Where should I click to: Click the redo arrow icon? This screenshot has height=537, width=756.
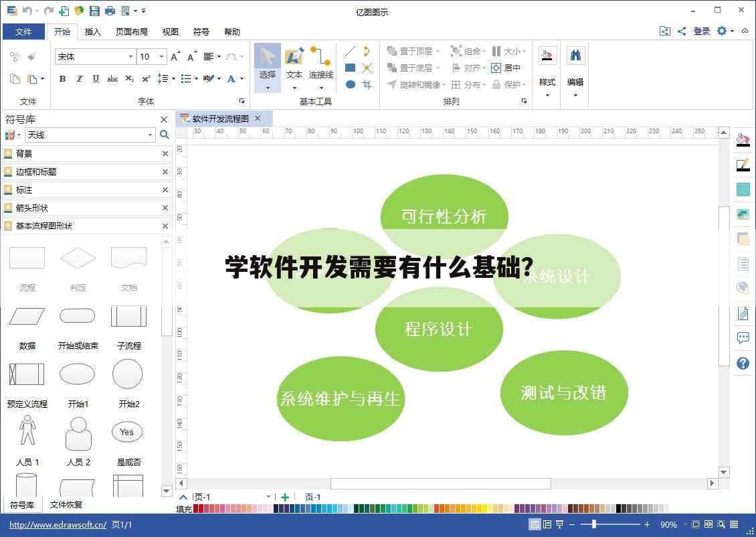point(48,11)
